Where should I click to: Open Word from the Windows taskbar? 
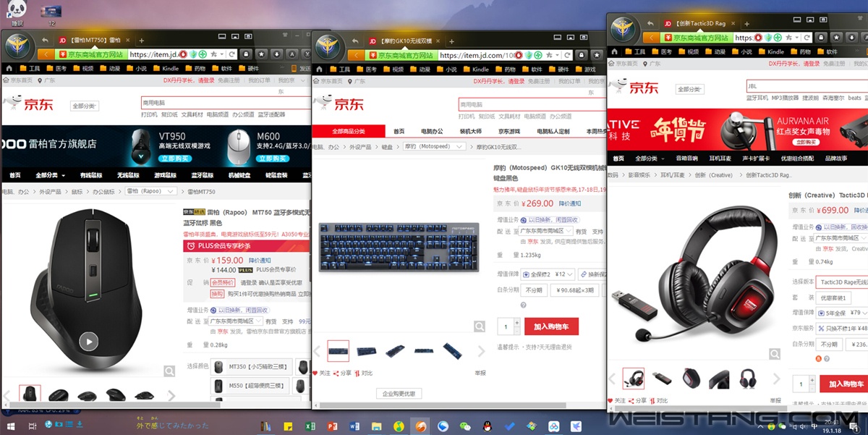click(x=354, y=426)
